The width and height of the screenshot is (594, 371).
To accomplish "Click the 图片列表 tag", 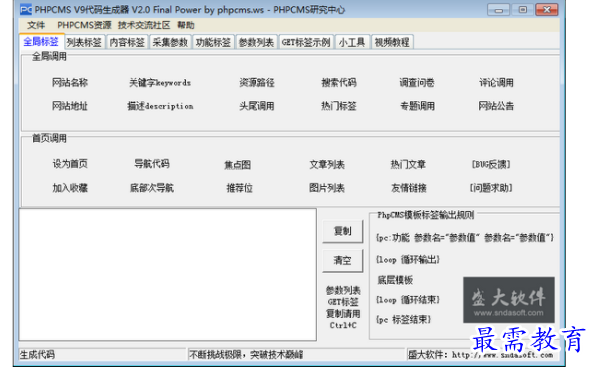I will 327,188.
